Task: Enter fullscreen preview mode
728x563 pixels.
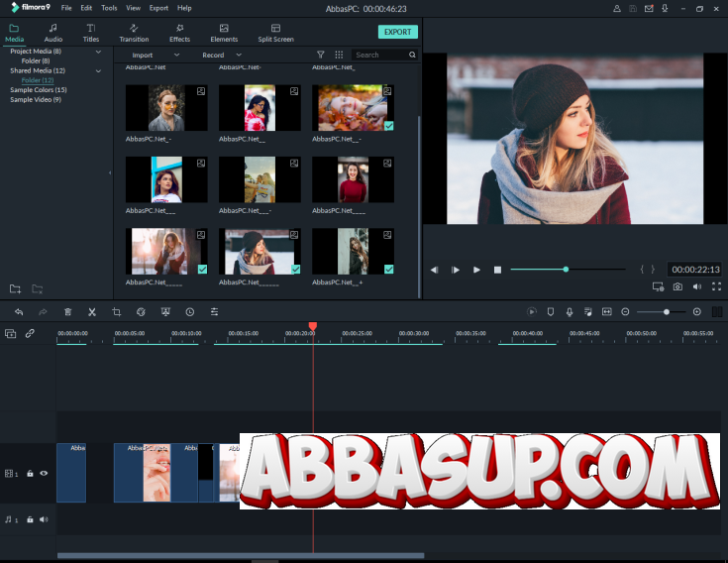Action: coord(716,286)
